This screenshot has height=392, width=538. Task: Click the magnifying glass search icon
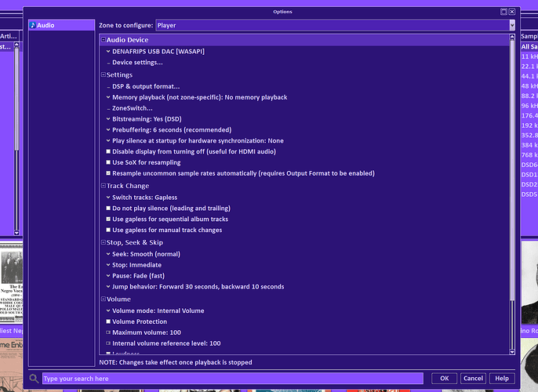coord(34,379)
